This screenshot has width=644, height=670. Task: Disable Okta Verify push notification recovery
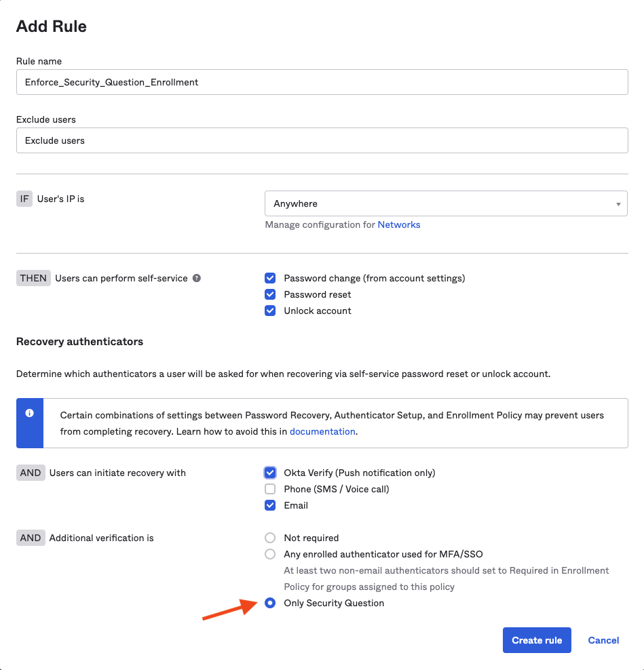click(270, 473)
